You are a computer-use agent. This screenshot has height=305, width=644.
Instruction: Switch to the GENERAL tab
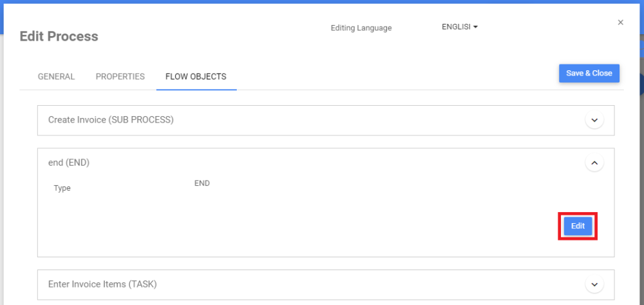click(x=56, y=76)
